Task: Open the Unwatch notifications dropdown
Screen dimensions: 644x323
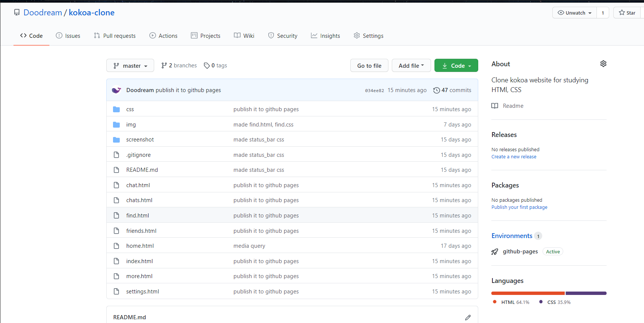Action: 574,13
